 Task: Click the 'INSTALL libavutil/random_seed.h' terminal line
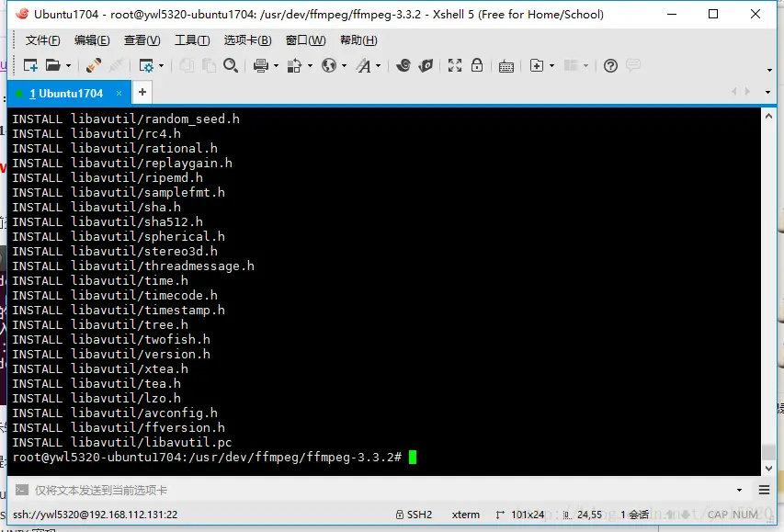tap(126, 119)
